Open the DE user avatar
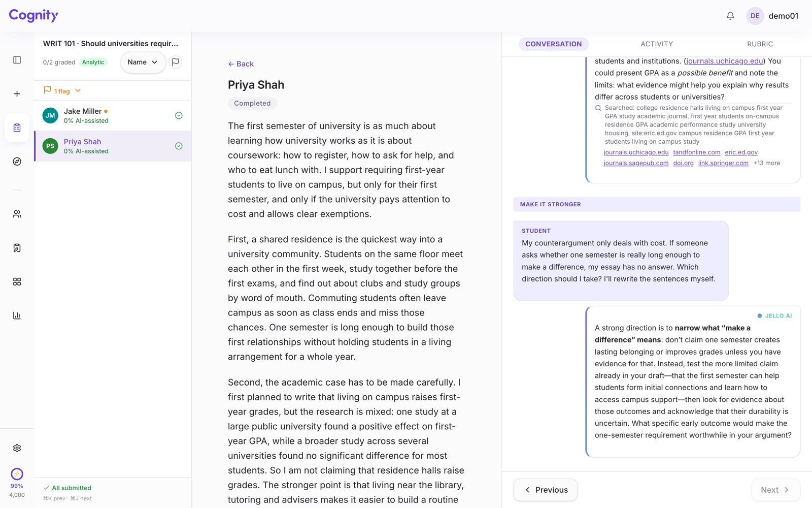This screenshot has width=812, height=508. point(755,16)
